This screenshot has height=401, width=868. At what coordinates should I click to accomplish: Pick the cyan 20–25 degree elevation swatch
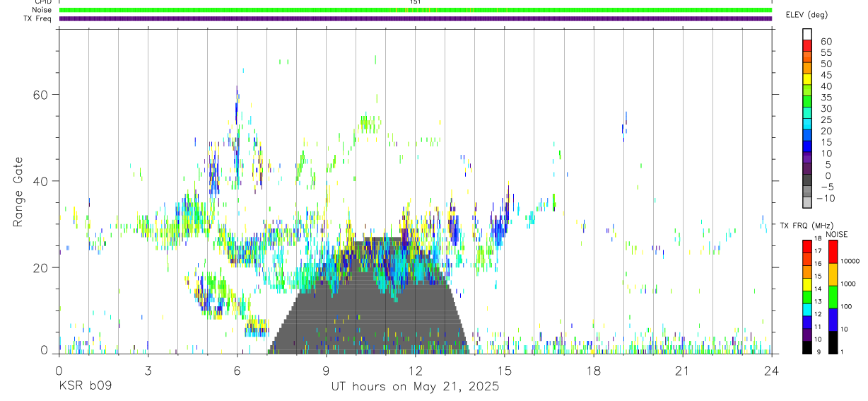pos(807,125)
